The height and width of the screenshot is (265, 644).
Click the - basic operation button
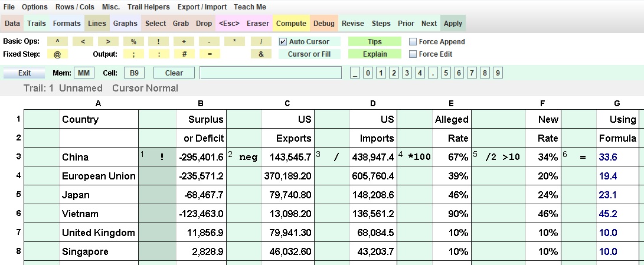click(210, 41)
